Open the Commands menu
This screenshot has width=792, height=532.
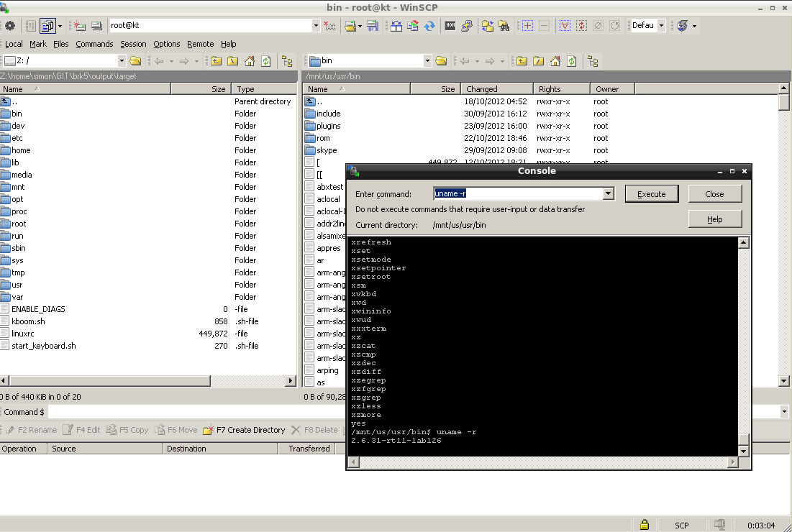tap(94, 44)
